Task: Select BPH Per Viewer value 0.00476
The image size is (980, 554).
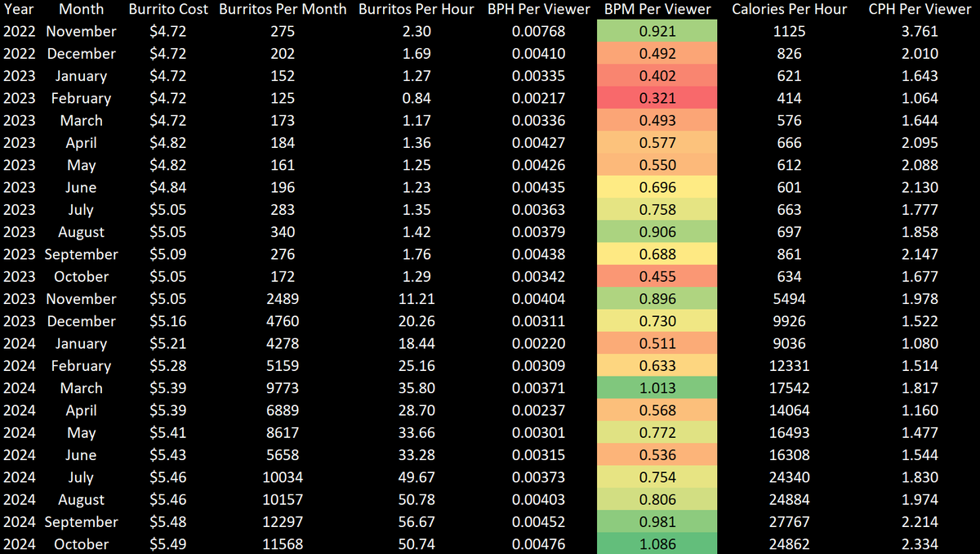Action: point(538,544)
